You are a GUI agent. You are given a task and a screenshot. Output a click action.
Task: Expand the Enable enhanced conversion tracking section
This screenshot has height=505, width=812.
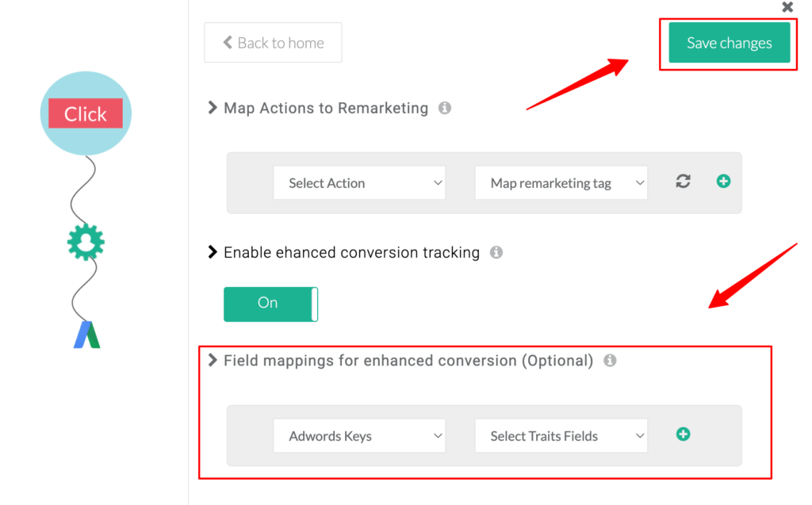pyautogui.click(x=213, y=252)
